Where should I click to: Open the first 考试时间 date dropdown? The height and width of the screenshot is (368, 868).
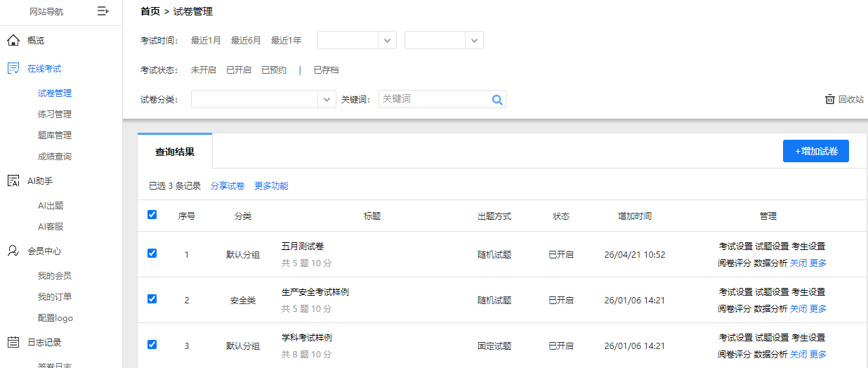coord(357,40)
